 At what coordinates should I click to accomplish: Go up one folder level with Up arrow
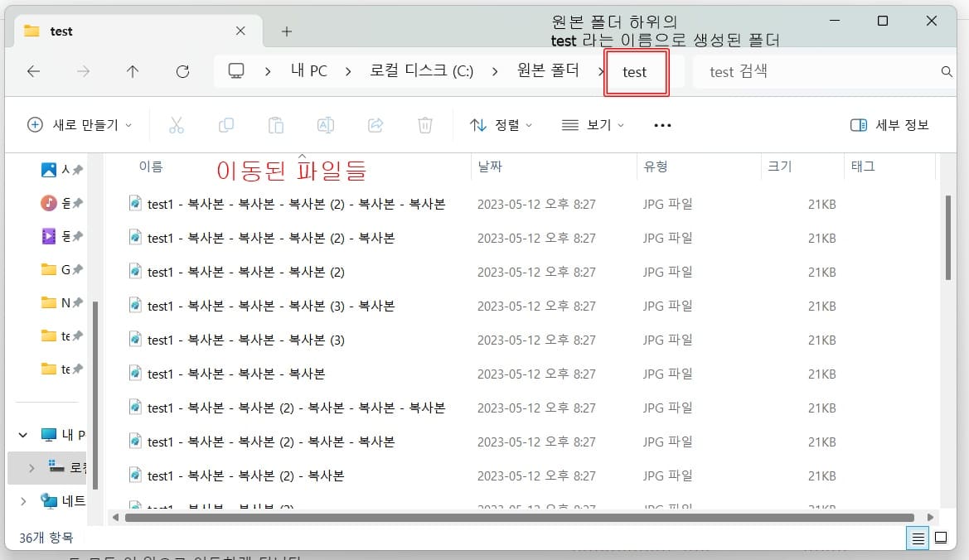click(x=133, y=72)
